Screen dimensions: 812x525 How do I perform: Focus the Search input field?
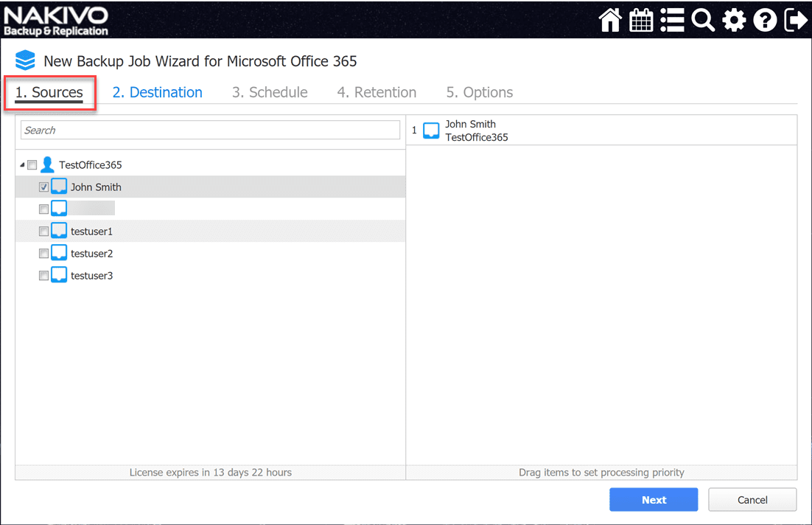[210, 131]
